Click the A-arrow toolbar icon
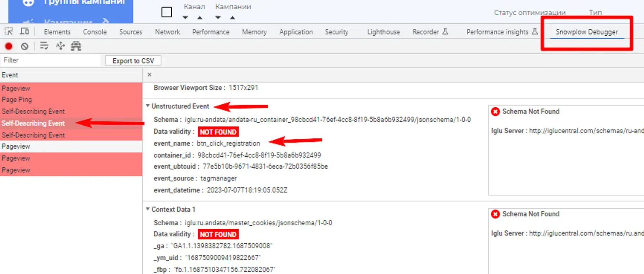Screen dimensions: 644x274 tap(60, 46)
